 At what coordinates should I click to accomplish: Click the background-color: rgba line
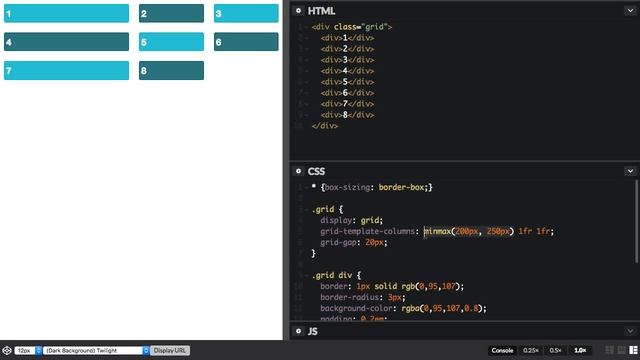pyautogui.click(x=403, y=309)
